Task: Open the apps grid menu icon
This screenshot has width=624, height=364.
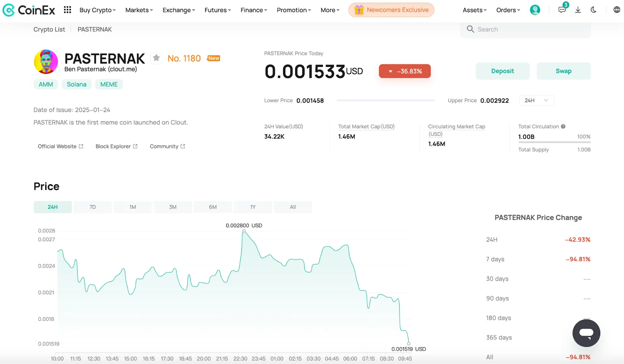Action: (67, 10)
